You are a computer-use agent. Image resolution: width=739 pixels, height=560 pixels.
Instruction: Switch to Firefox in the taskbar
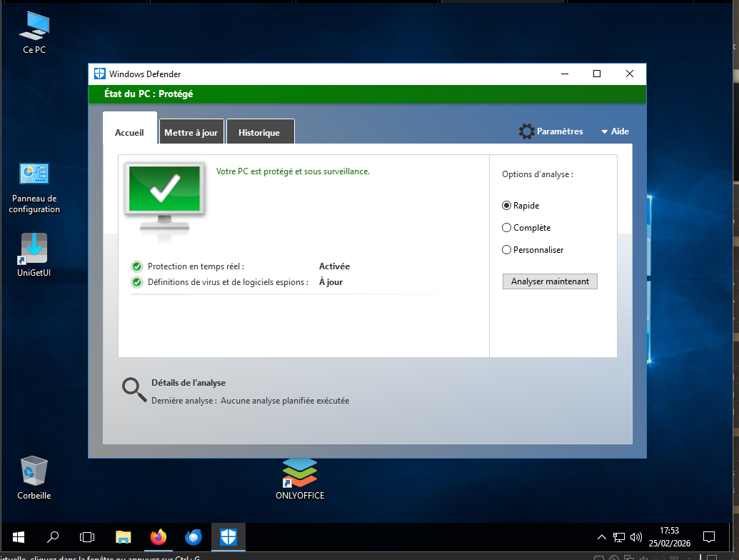coord(159,537)
